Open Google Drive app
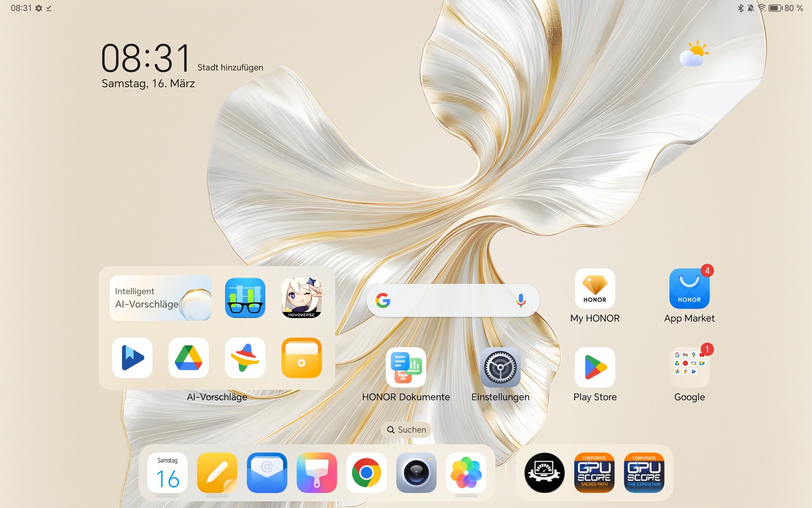 pyautogui.click(x=189, y=358)
